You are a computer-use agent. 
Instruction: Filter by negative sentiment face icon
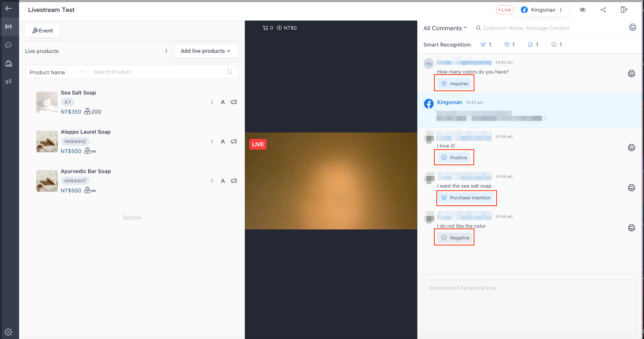coord(554,44)
